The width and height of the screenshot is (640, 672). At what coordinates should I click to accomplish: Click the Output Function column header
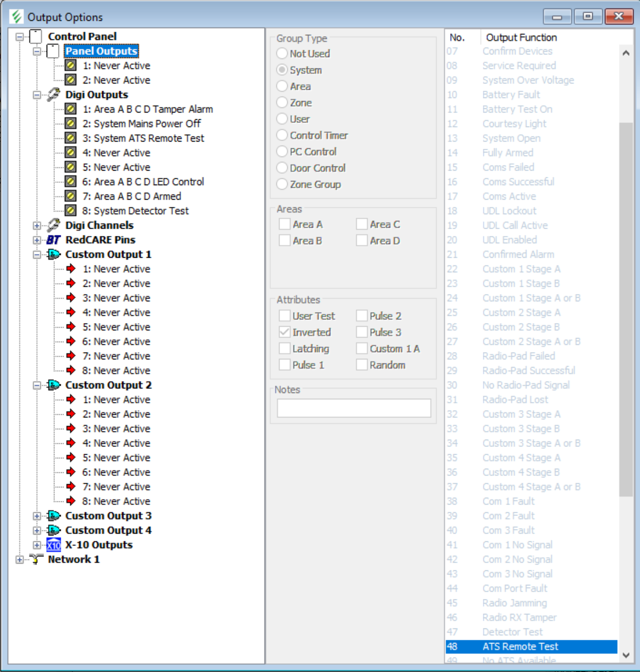click(x=521, y=37)
